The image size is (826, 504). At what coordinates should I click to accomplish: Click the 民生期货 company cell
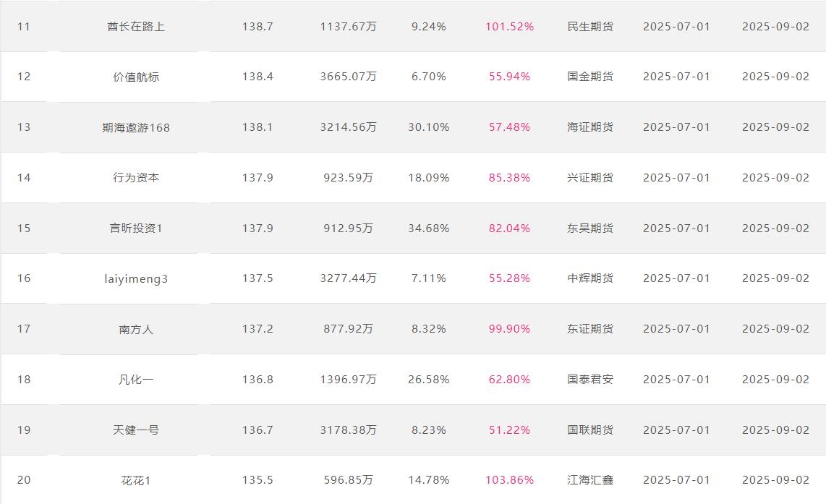coord(590,26)
